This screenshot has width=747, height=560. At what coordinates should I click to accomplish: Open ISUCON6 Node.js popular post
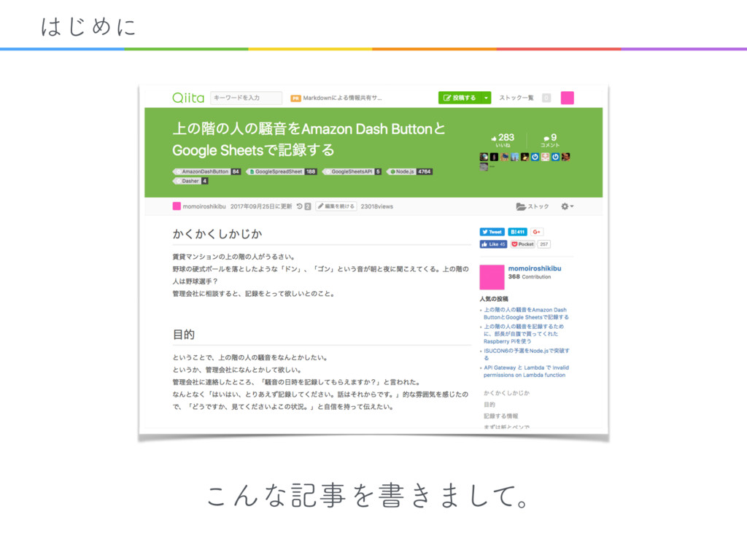click(x=527, y=354)
